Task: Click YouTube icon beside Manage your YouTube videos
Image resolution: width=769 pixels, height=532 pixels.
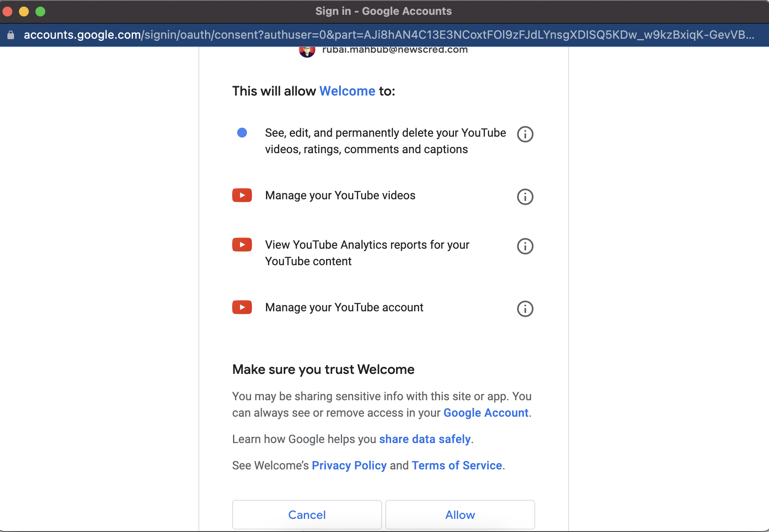Action: 242,195
